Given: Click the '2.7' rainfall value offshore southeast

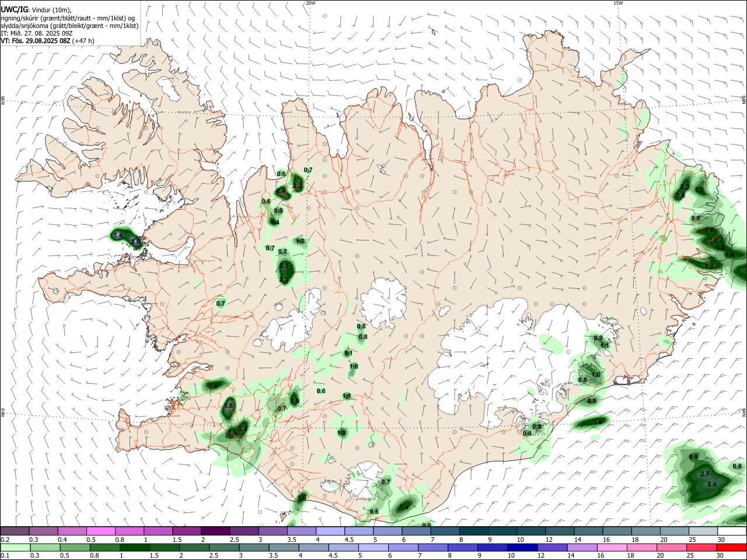Looking at the screenshot, I should click(704, 474).
